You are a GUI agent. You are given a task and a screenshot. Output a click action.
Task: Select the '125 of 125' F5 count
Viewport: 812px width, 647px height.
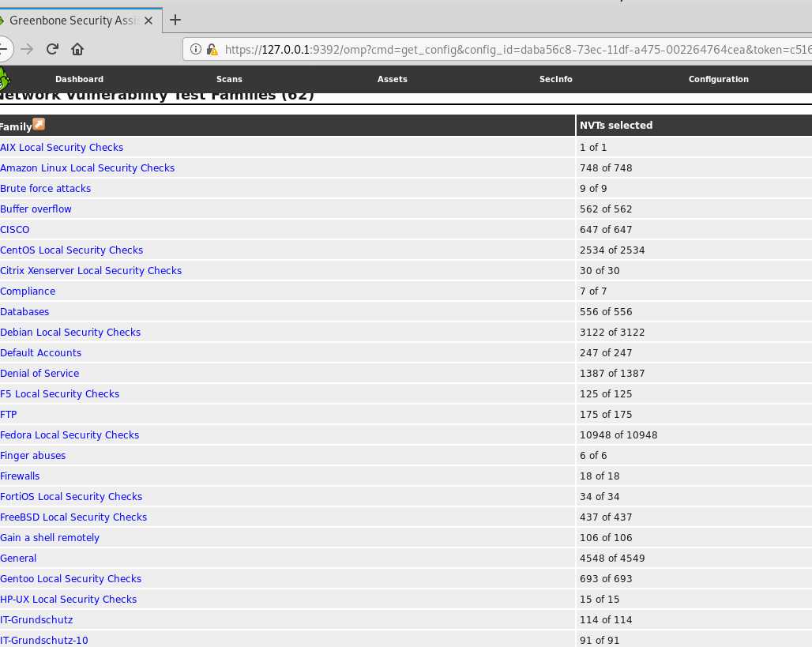(x=606, y=393)
